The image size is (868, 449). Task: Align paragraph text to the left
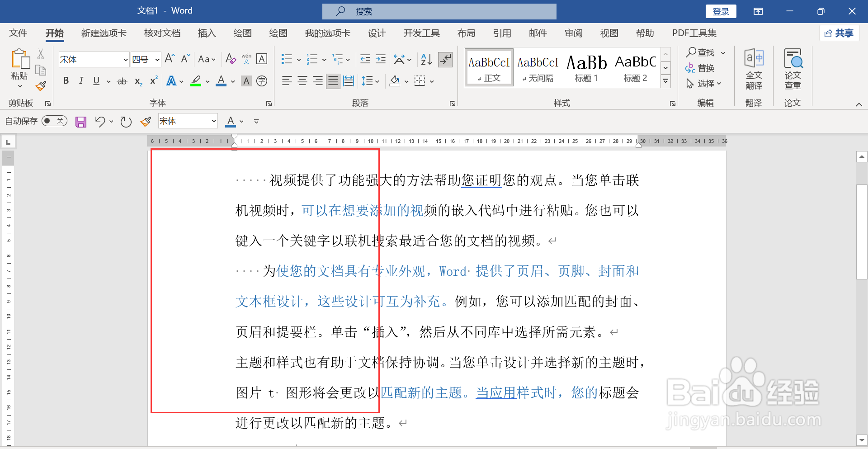[287, 81]
